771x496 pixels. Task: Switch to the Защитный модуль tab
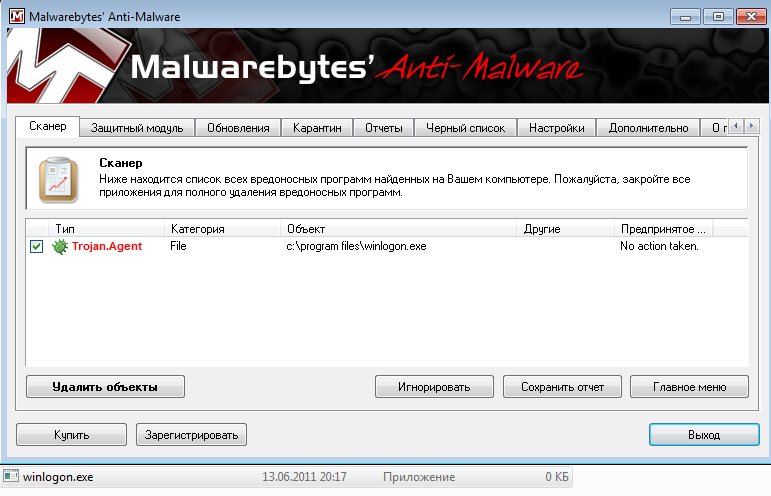pos(137,128)
